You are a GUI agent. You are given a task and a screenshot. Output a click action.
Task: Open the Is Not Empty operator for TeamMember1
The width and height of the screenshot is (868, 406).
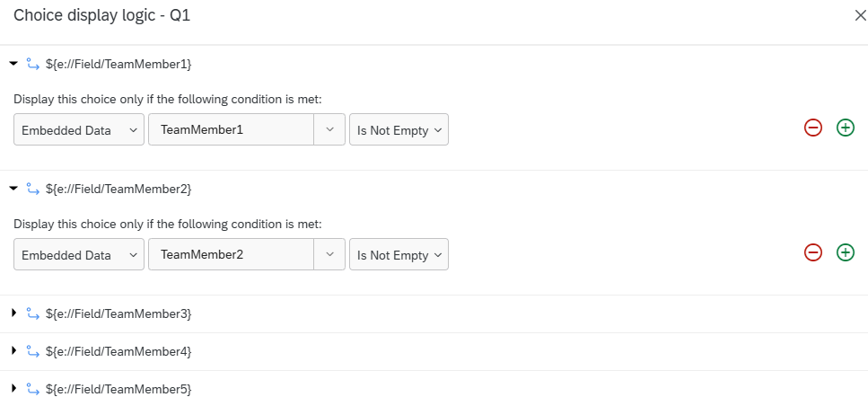pyautogui.click(x=399, y=129)
